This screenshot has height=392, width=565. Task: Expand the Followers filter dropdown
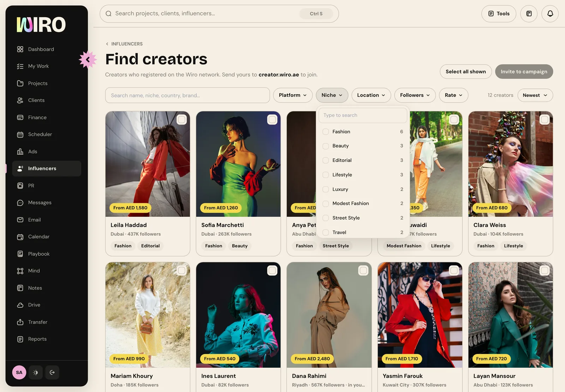(415, 95)
